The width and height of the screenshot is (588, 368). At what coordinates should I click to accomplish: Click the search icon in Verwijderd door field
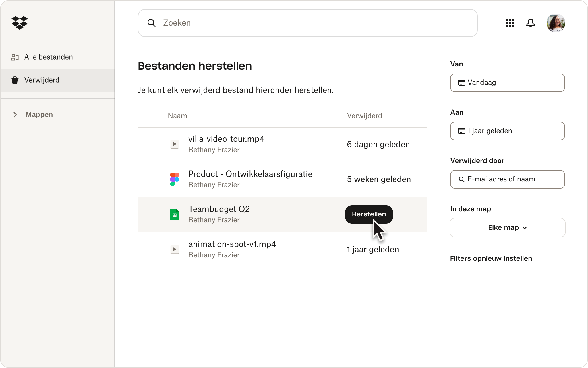(x=461, y=179)
